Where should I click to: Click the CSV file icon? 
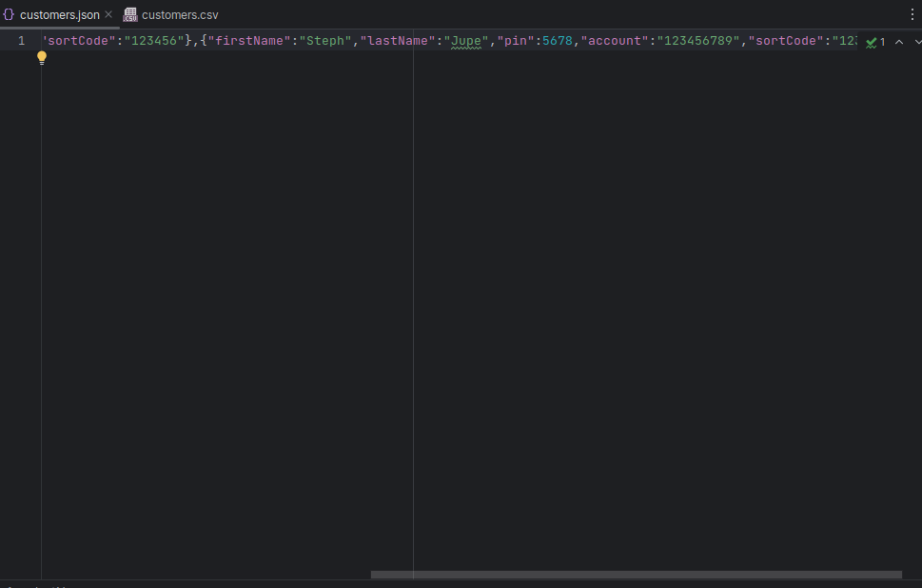point(130,14)
